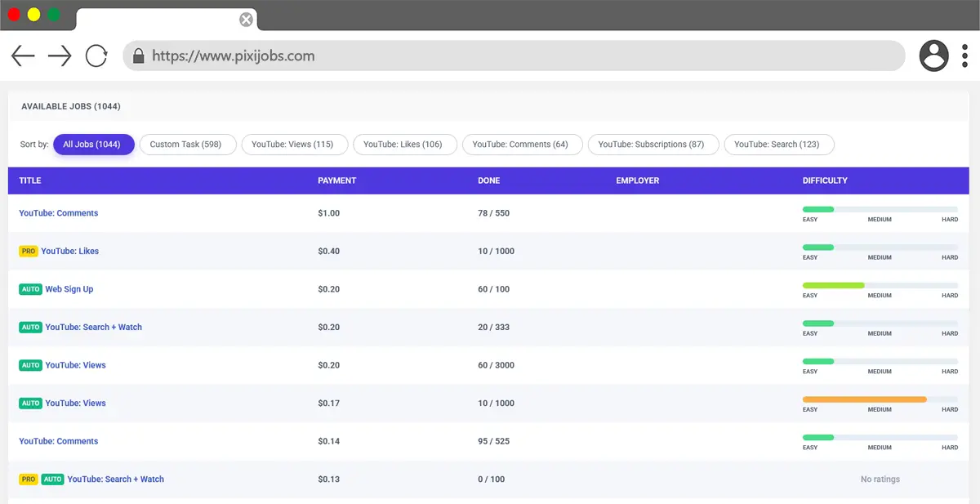980x504 pixels.
Task: Click the AVAILABLE JOBS (1044) heading
Action: click(x=71, y=106)
